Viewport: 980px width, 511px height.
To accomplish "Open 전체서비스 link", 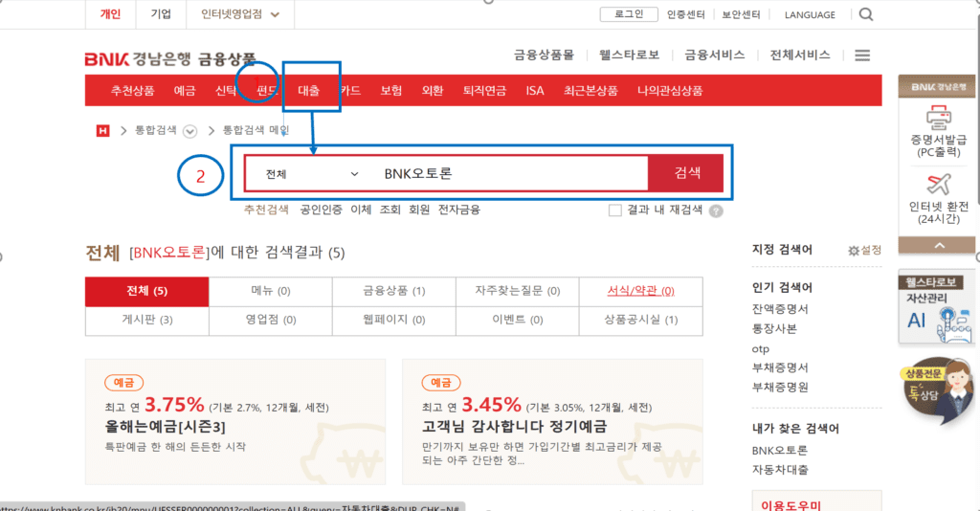I will click(x=800, y=55).
